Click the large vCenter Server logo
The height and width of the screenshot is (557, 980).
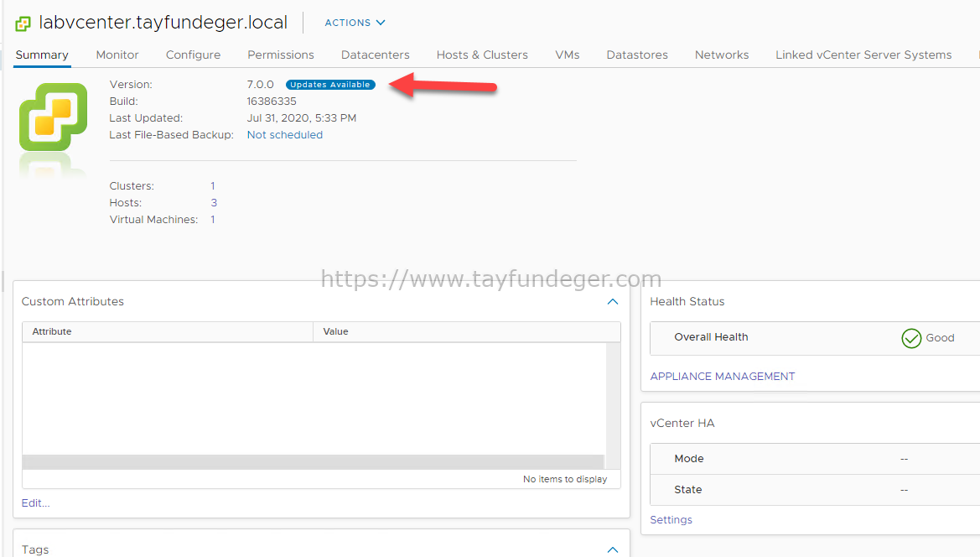(x=53, y=117)
